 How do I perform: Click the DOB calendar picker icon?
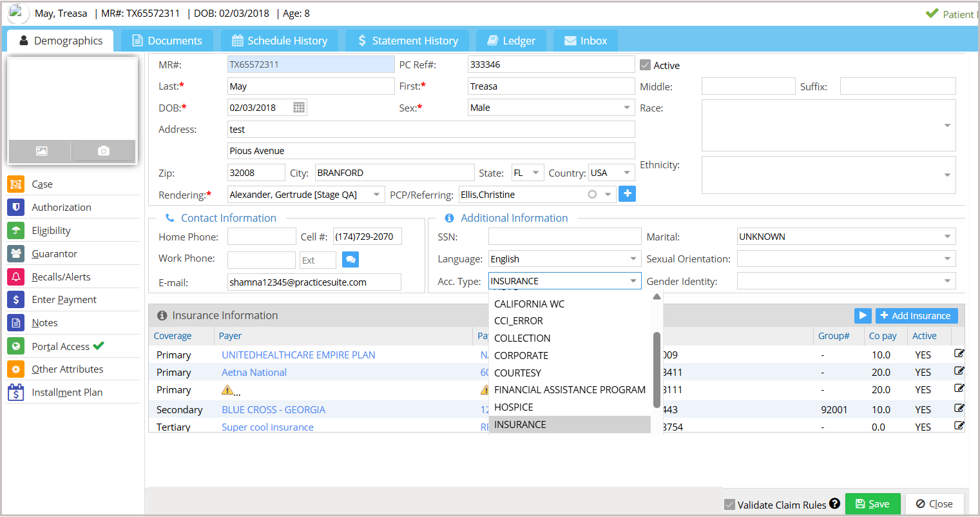(x=299, y=108)
